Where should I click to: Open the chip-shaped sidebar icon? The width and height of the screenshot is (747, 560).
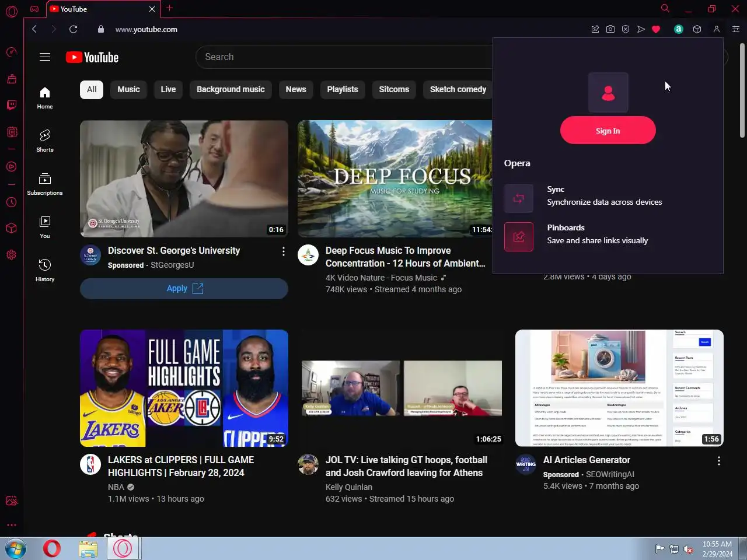pyautogui.click(x=12, y=132)
